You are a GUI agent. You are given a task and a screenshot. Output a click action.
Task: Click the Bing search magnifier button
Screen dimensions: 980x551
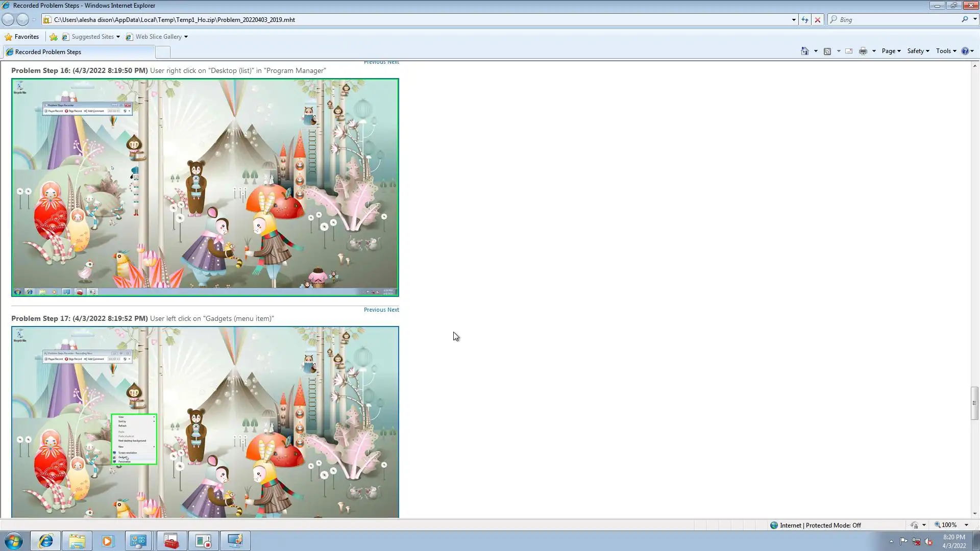pyautogui.click(x=965, y=19)
